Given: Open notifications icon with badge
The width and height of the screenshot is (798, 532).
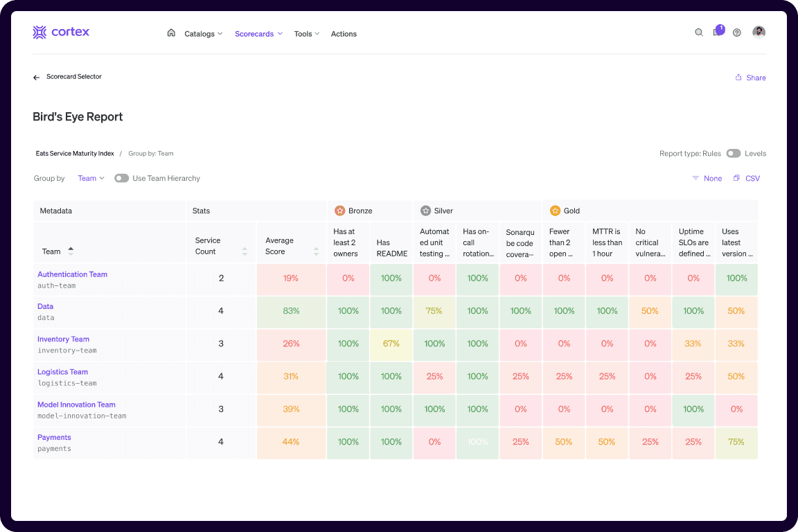Looking at the screenshot, I should tap(718, 32).
